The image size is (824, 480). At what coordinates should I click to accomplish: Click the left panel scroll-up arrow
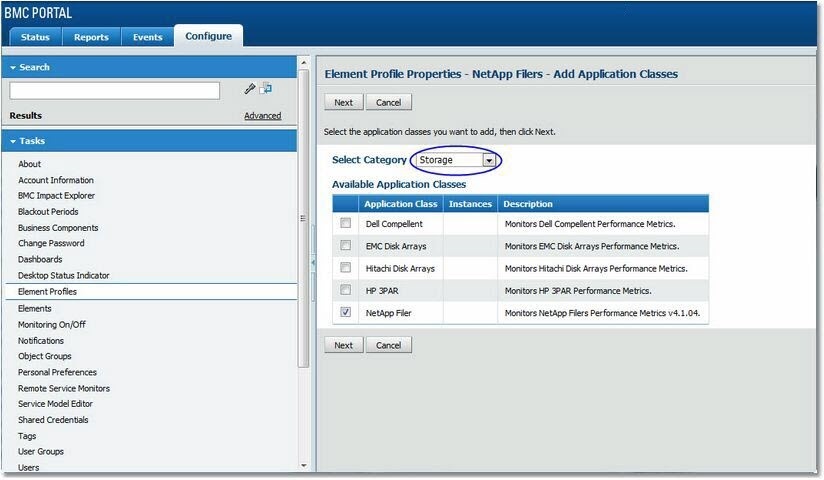point(303,63)
